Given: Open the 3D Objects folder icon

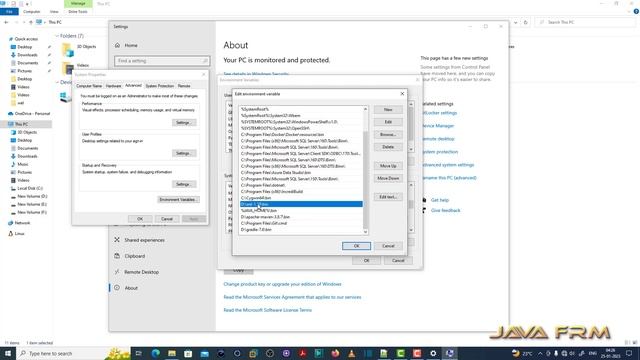Looking at the screenshot, I should 67,50.
